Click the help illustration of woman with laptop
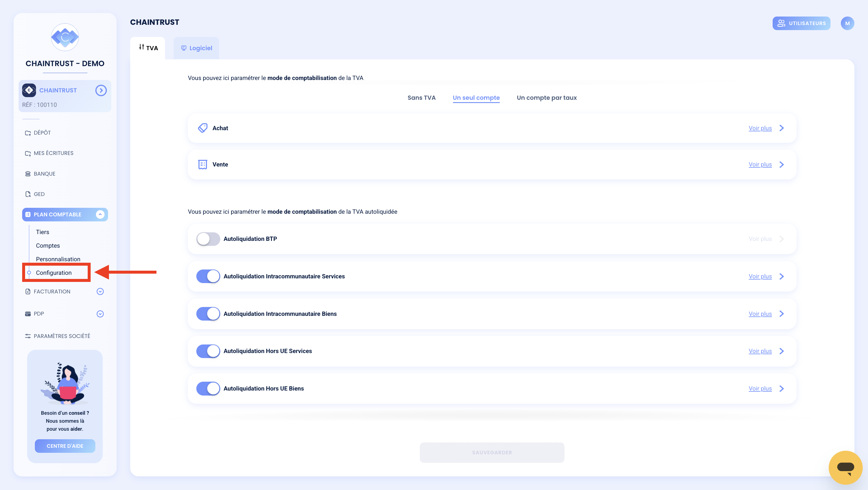868x490 pixels. pyautogui.click(x=65, y=383)
